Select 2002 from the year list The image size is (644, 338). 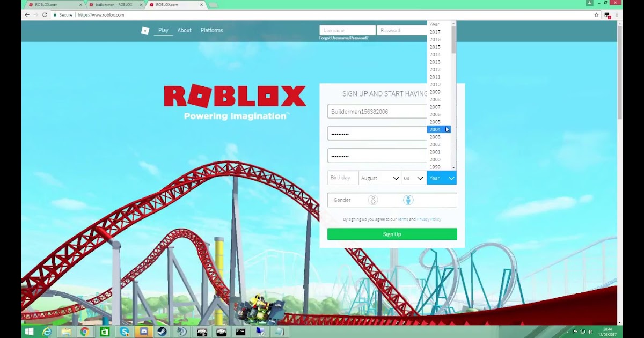439,144
